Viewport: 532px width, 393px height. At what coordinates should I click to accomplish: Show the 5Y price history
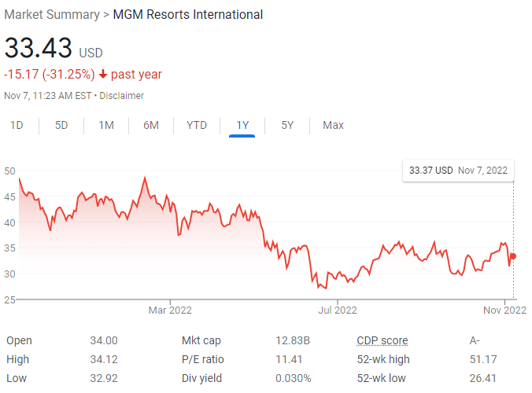pos(288,125)
